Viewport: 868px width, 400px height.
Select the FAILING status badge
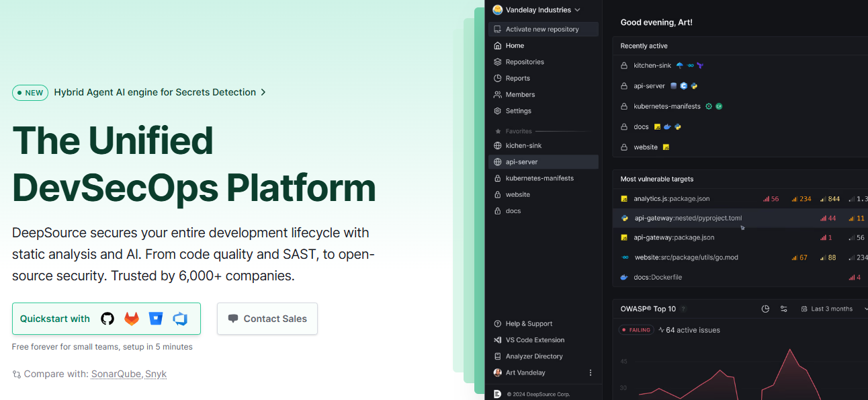click(636, 330)
